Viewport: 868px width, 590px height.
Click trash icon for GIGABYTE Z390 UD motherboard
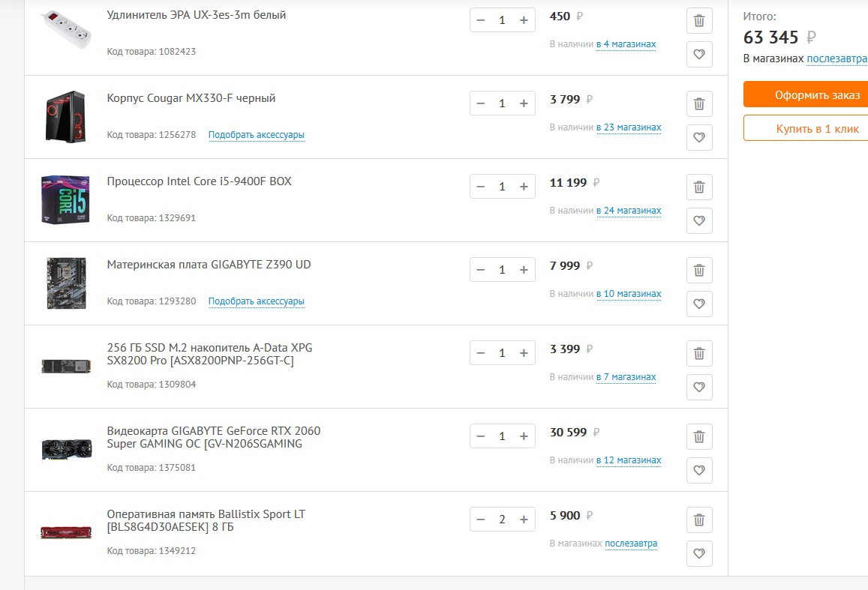(699, 271)
